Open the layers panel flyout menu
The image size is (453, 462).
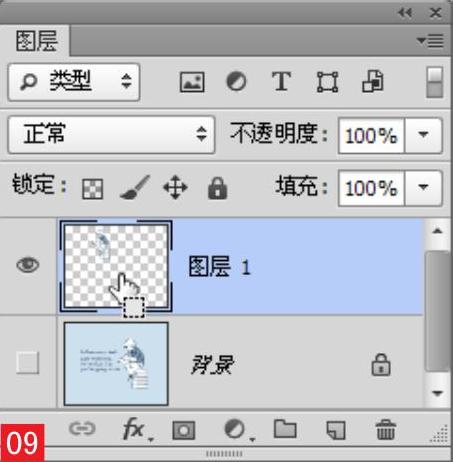(431, 41)
